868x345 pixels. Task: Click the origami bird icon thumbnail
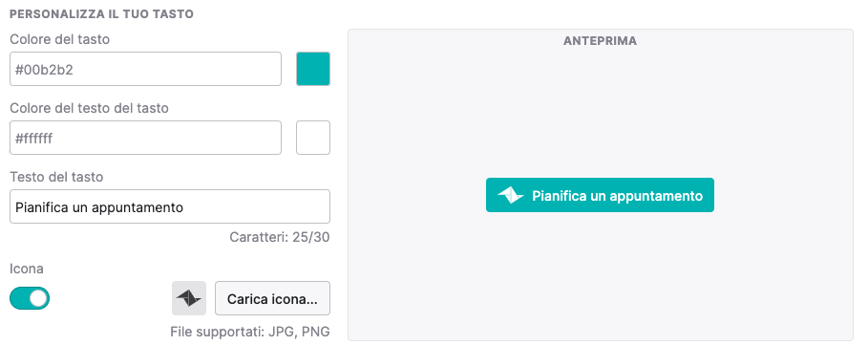click(189, 298)
